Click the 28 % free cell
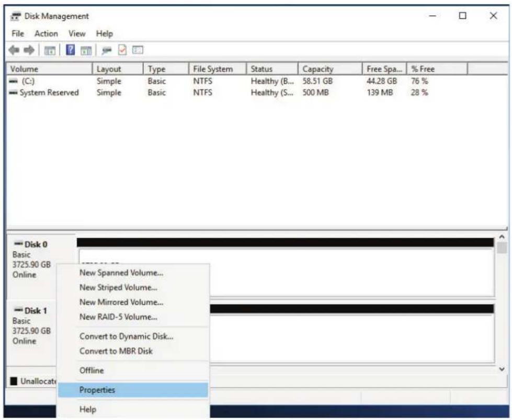Screen dimensions: 512x420 [x=419, y=92]
